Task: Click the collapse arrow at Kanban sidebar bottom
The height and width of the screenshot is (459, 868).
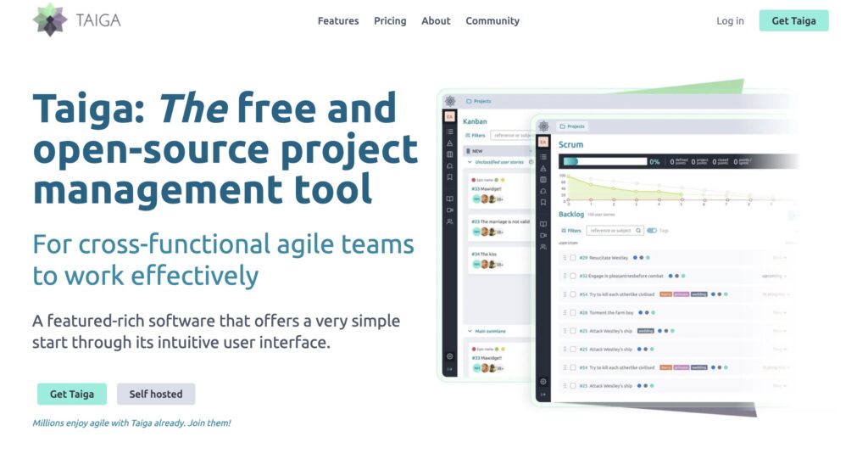Action: [449, 368]
